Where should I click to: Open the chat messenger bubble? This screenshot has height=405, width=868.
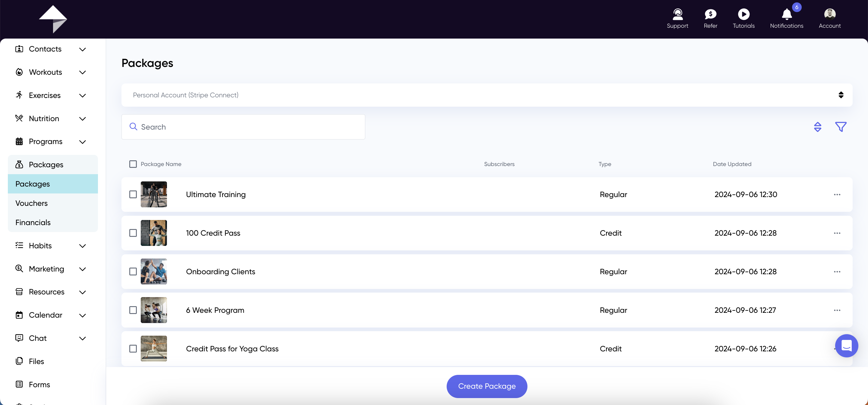pos(846,346)
